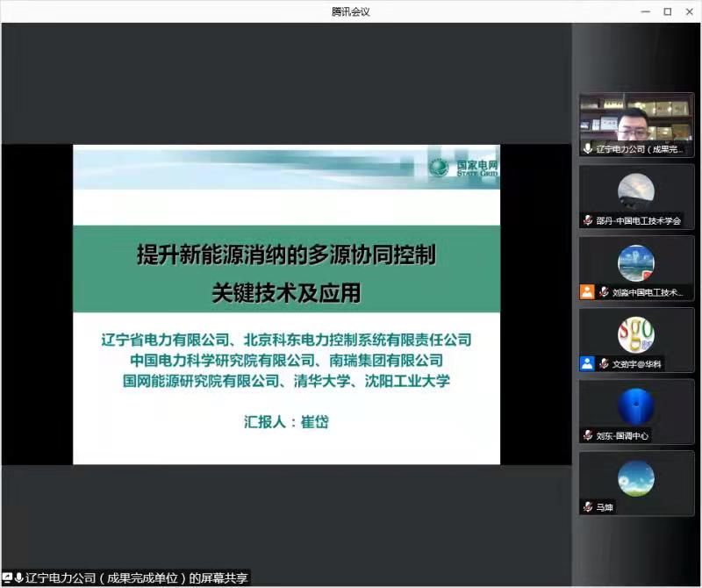
Task: Click the muted mic icon for 马坤
Action: coord(587,507)
